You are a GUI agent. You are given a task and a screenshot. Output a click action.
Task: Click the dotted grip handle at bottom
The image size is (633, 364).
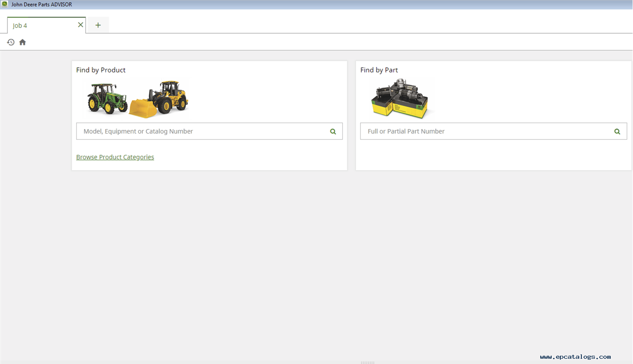(367, 362)
